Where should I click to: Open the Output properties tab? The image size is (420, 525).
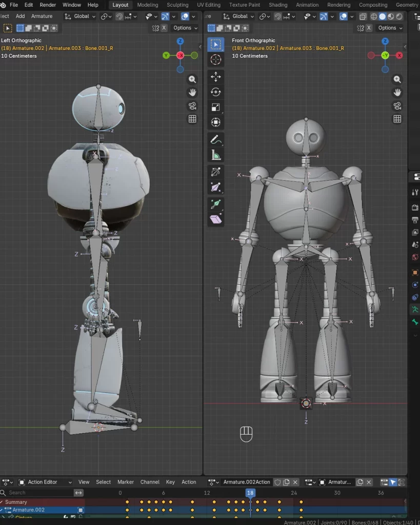pos(415,220)
